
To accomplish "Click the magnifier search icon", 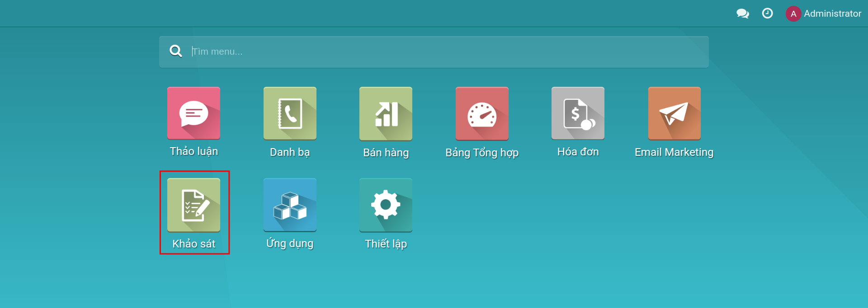I will point(176,51).
